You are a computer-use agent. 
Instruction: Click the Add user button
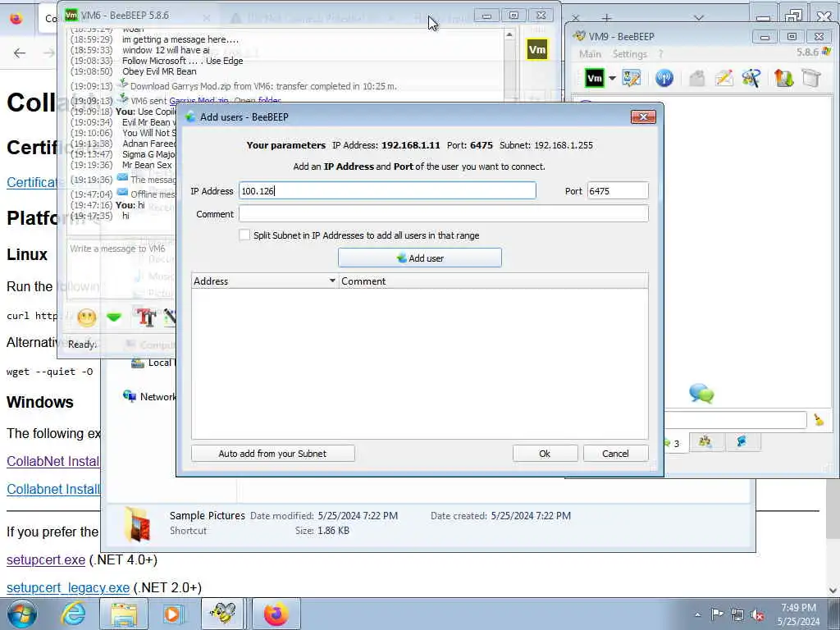419,258
